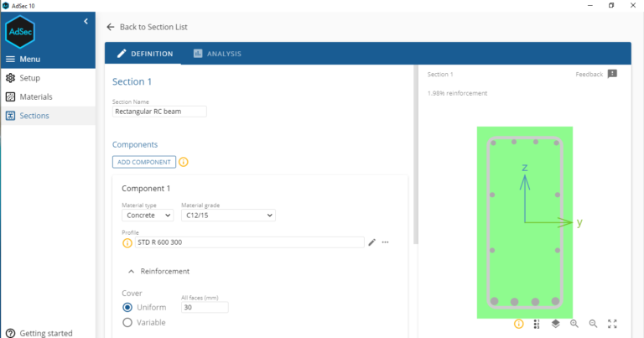Open the Material grade dropdown
Viewport: 644px width, 338px height.
(x=228, y=216)
